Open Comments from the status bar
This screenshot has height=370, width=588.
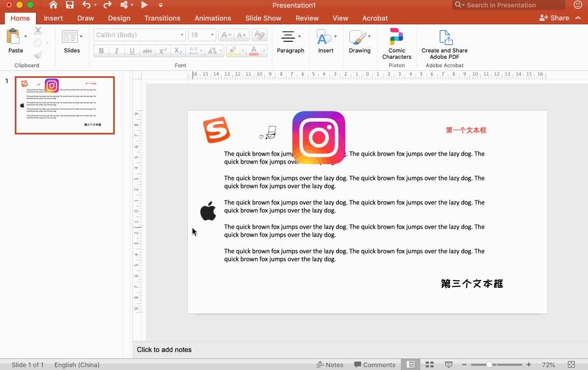374,365
